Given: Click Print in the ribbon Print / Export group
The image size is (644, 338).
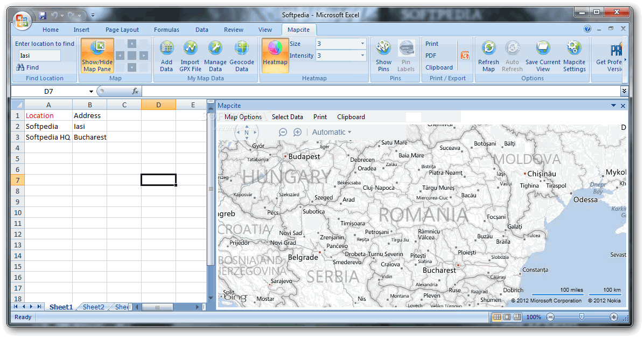Looking at the screenshot, I should coord(432,44).
